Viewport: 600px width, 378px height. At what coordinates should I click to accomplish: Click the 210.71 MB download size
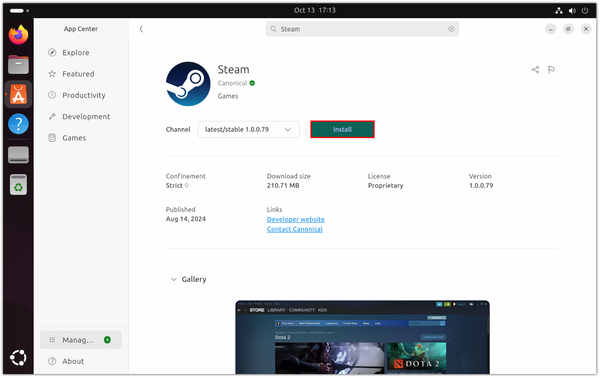coord(283,186)
